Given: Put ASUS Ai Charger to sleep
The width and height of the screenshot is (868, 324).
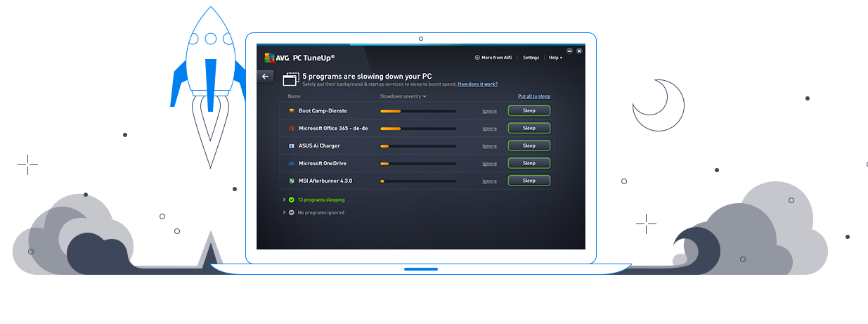Looking at the screenshot, I should 529,145.
